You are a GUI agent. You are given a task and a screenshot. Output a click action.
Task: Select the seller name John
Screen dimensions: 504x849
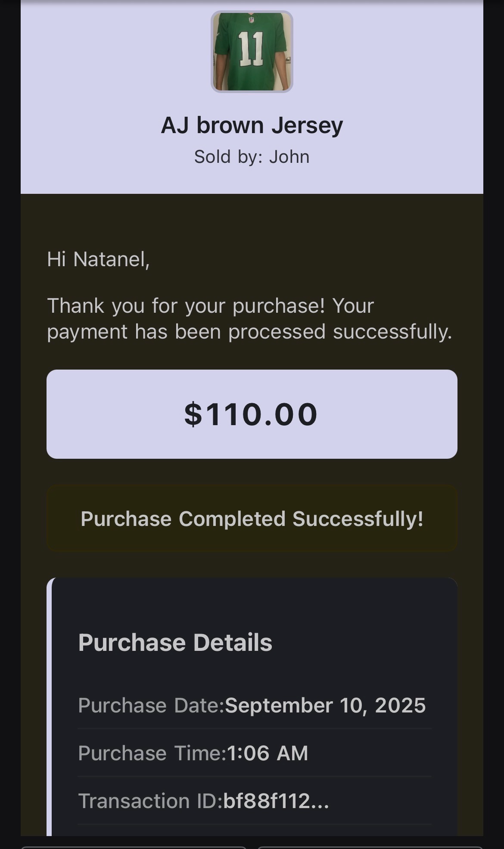point(289,157)
